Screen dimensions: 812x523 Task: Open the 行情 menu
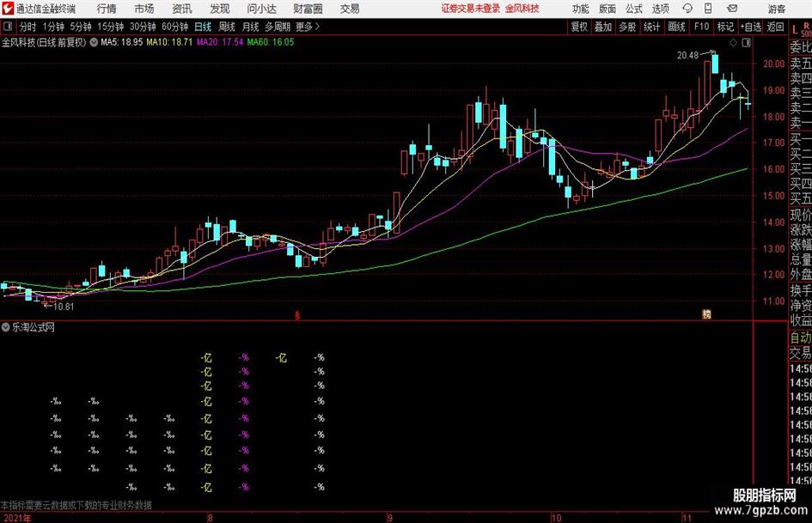click(107, 9)
